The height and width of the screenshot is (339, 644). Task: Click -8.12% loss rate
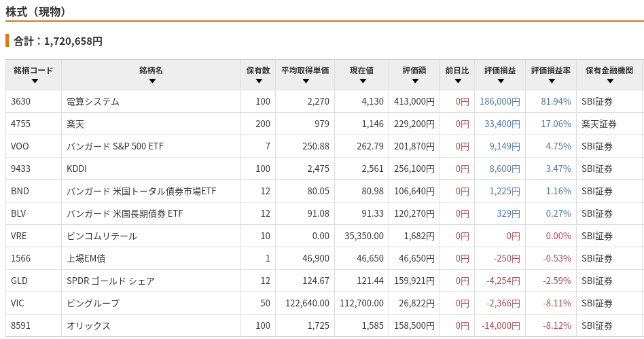pyautogui.click(x=557, y=325)
